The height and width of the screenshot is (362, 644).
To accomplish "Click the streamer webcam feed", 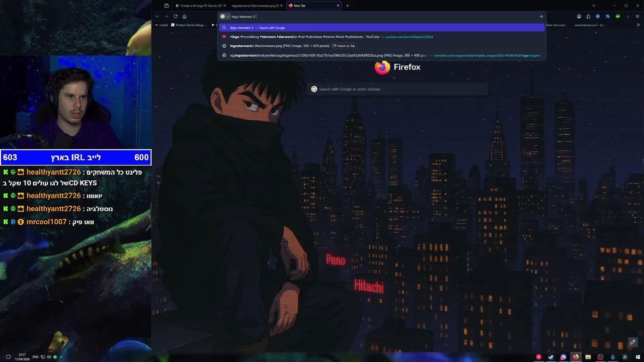I will (75, 102).
